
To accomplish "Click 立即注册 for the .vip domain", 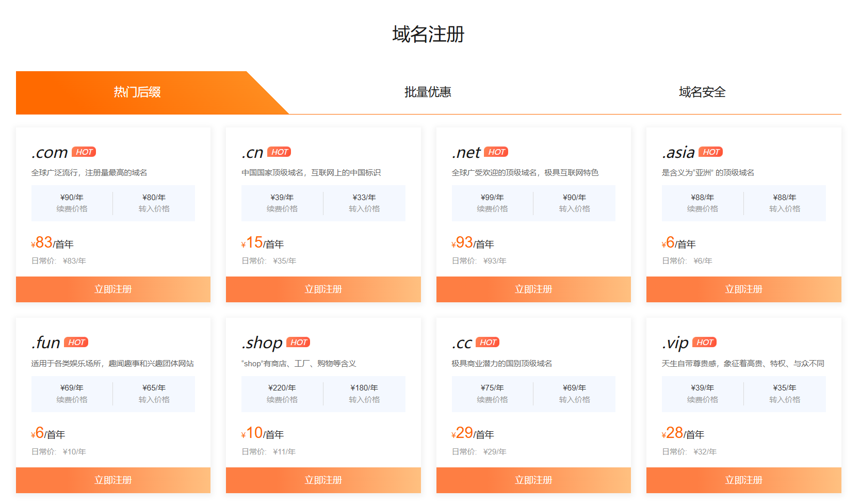I will click(x=744, y=480).
